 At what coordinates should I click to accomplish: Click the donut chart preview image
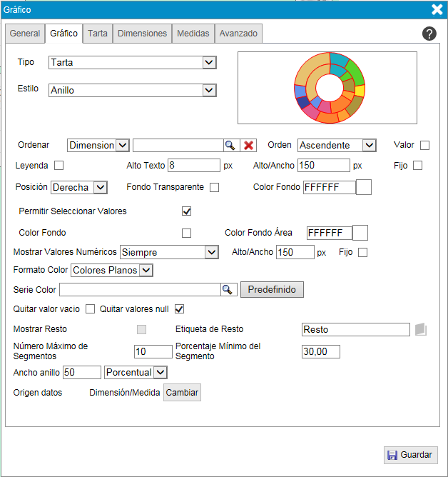[x=329, y=88]
